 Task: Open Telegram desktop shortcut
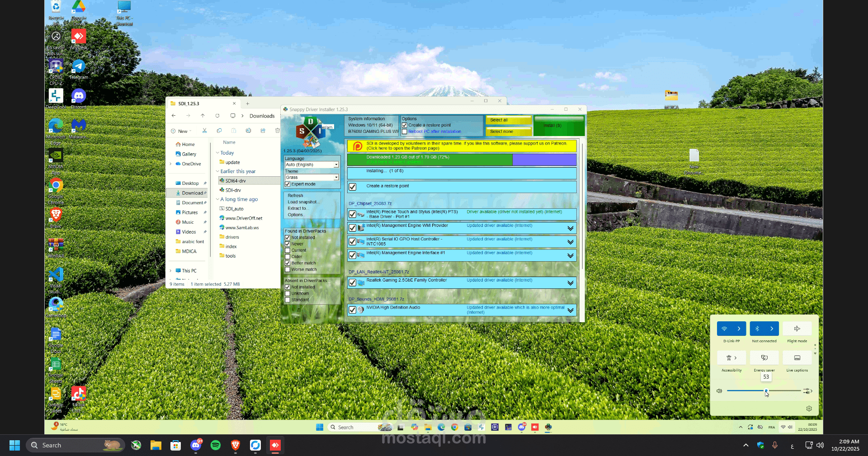(79, 69)
